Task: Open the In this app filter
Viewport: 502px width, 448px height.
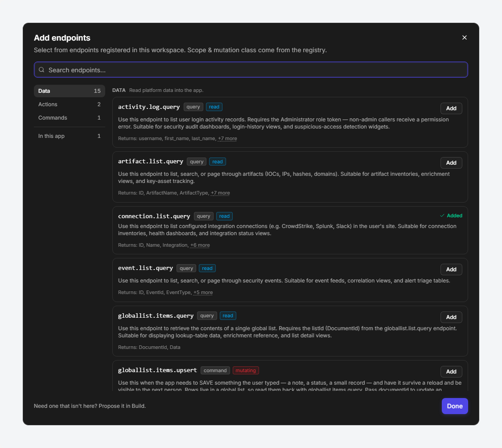Action: click(x=70, y=136)
